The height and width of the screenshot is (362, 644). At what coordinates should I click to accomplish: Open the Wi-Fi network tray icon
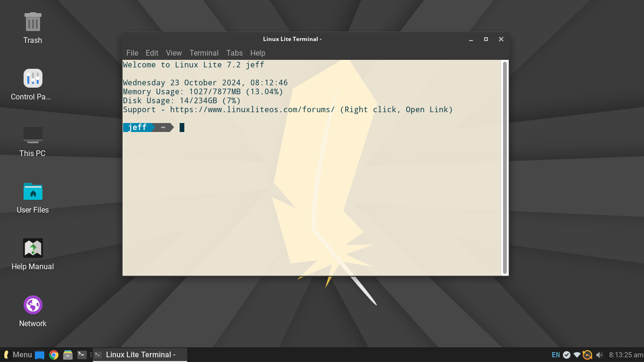[577, 355]
